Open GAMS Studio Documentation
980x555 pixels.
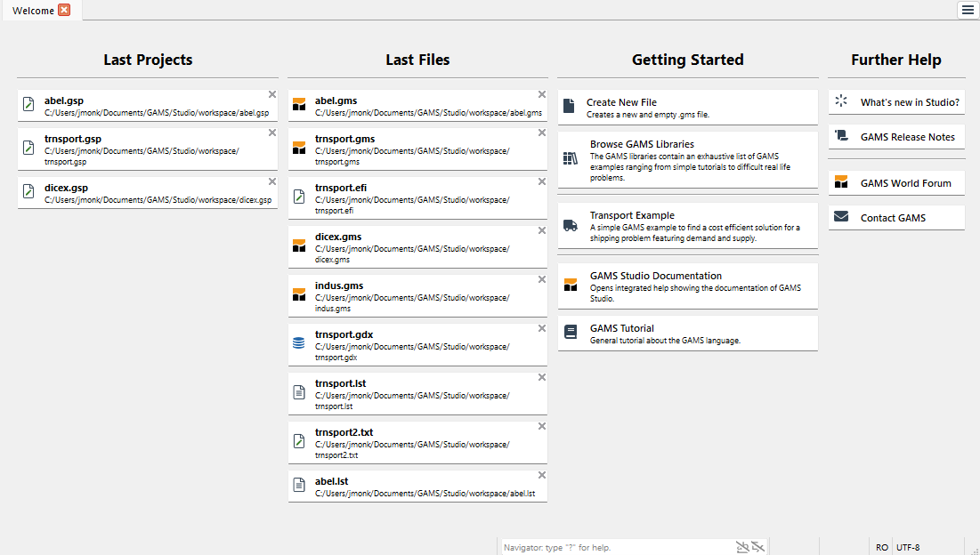656,276
